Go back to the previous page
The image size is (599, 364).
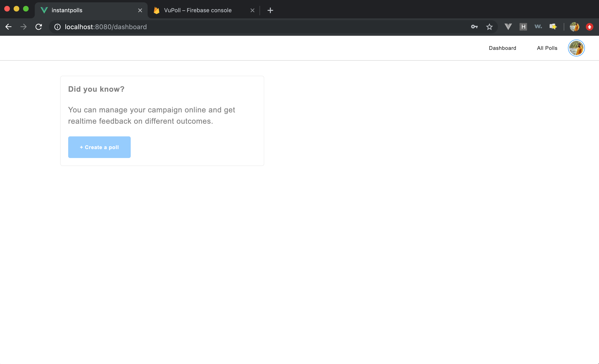pos(8,27)
